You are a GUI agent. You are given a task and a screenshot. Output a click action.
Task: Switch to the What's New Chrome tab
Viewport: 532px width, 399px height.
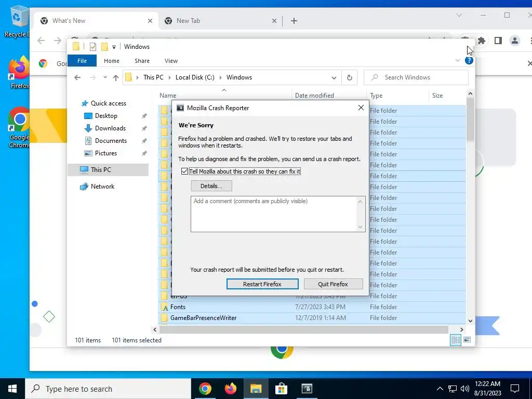coord(96,21)
